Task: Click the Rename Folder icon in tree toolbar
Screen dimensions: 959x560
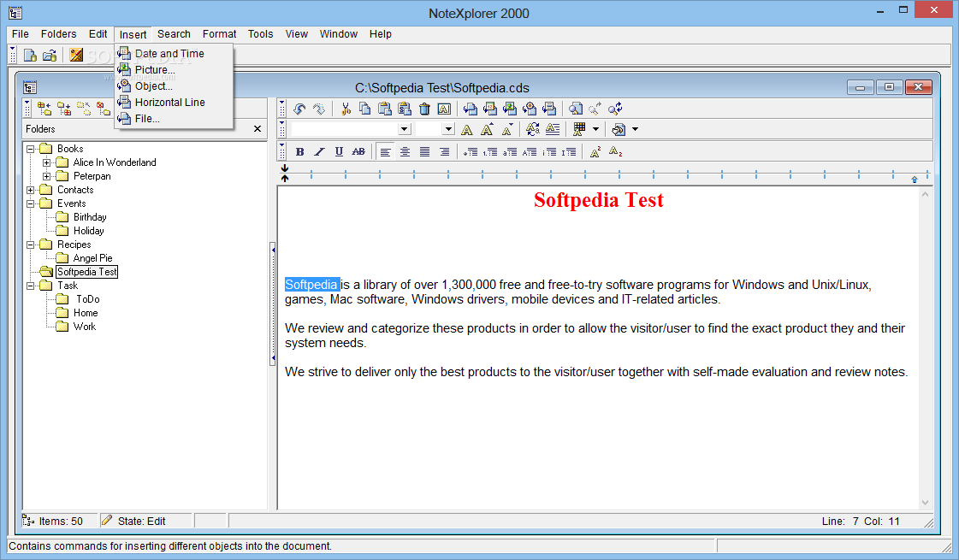Action: pyautogui.click(x=84, y=109)
